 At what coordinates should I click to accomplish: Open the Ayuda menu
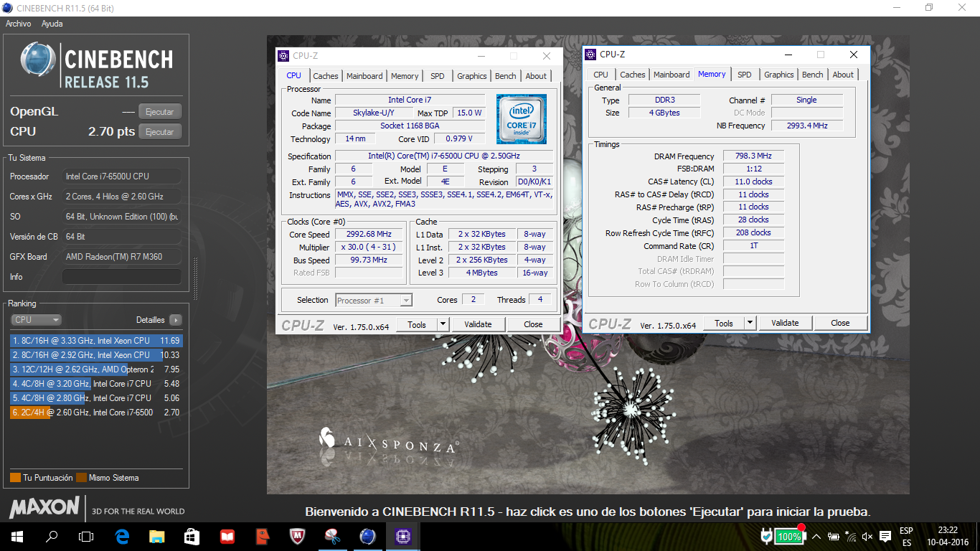52,24
